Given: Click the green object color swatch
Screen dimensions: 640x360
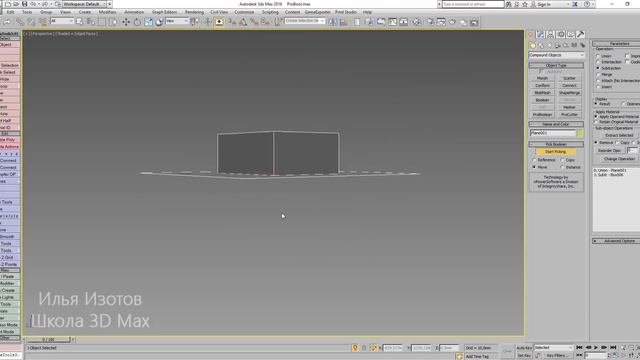Looking at the screenshot, I should click(x=580, y=133).
